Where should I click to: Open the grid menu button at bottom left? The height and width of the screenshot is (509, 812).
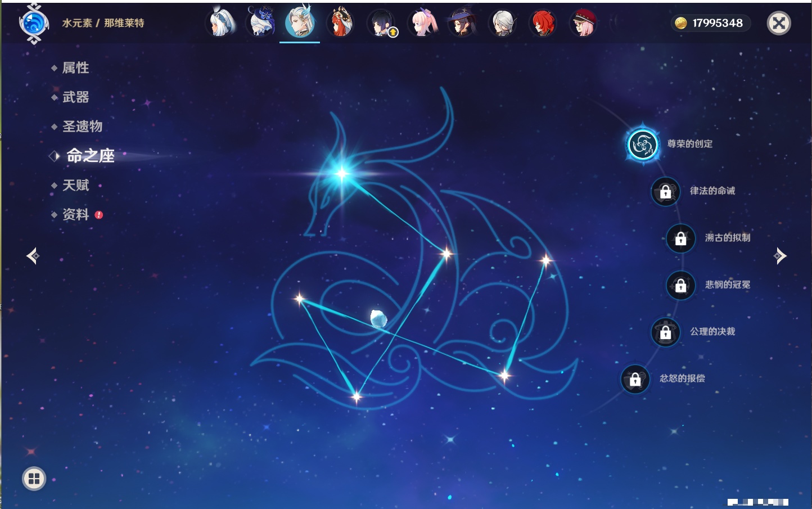(x=34, y=479)
